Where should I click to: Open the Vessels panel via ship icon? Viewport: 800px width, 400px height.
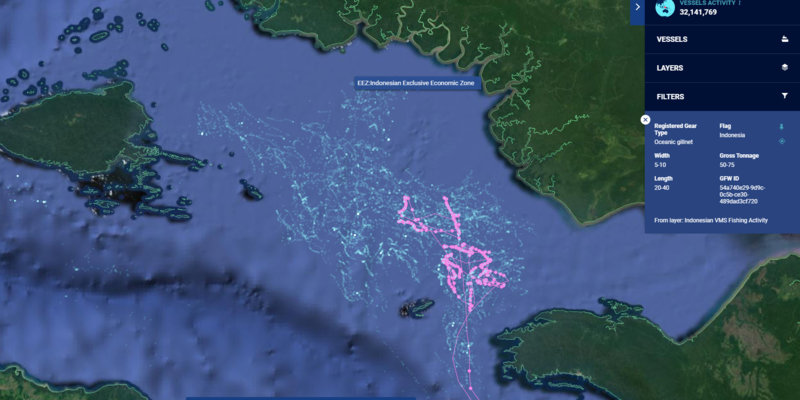[x=785, y=40]
